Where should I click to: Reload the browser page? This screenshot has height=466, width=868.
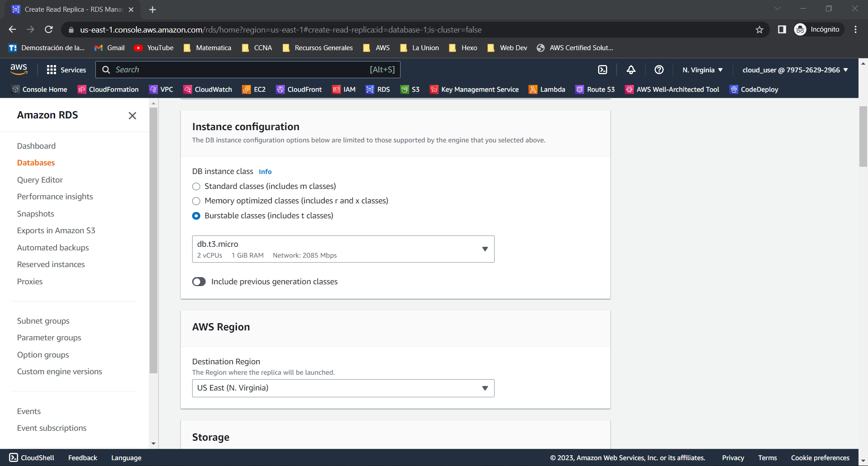tap(49, 30)
